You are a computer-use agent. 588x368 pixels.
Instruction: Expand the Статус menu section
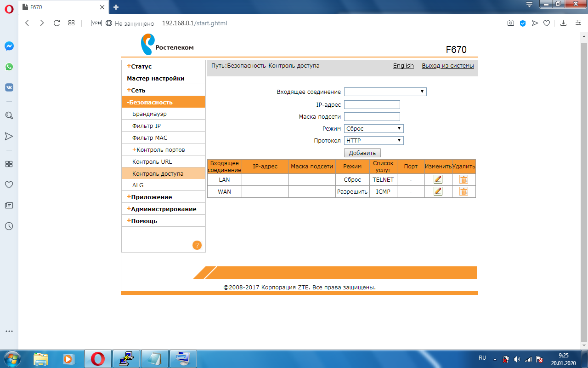point(141,67)
